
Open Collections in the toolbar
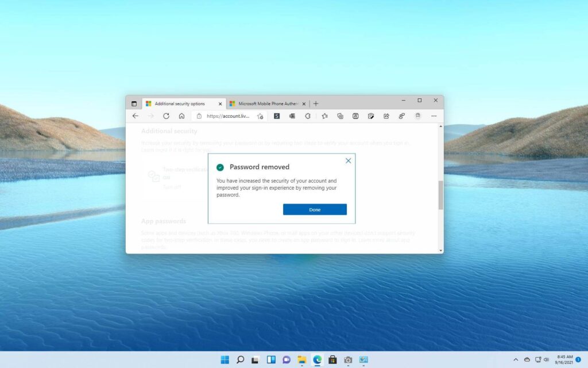[340, 116]
